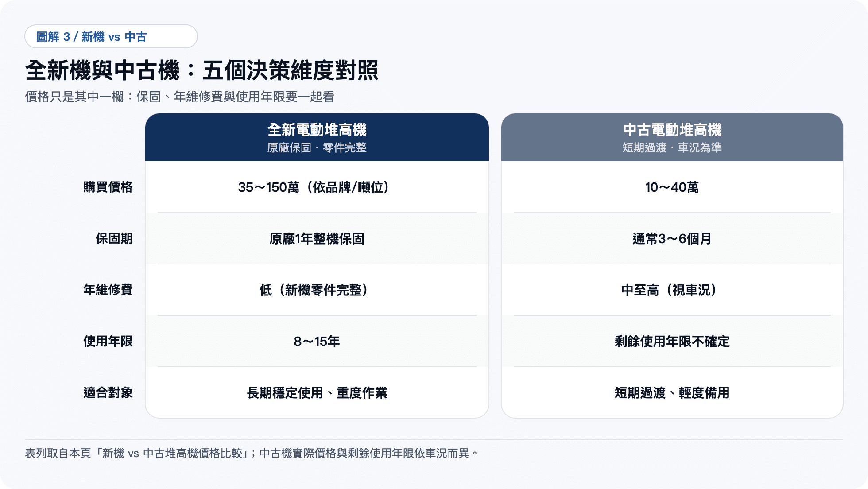This screenshot has height=489, width=868.
Task: Click the cell '原廠1年整機保固'
Action: tap(317, 238)
